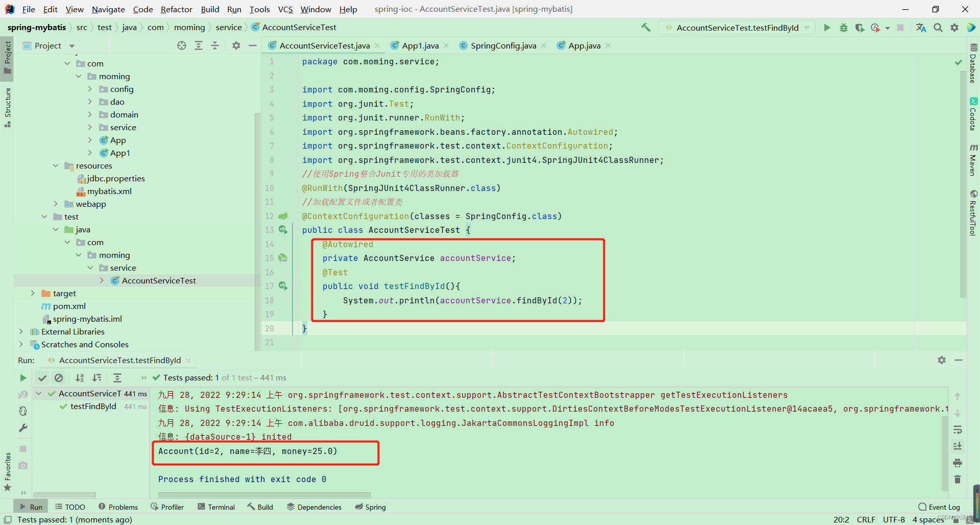Switch to the App1.java editor tab

pyautogui.click(x=420, y=45)
